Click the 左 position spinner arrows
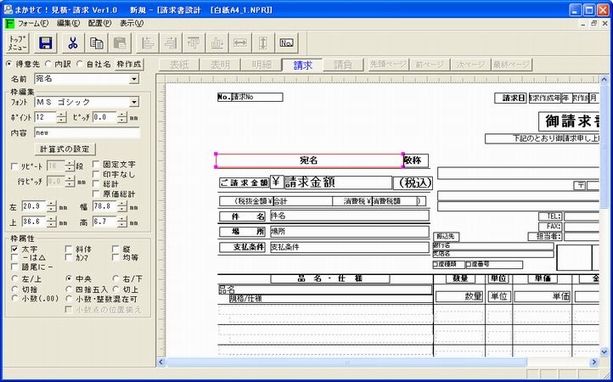 [52, 206]
